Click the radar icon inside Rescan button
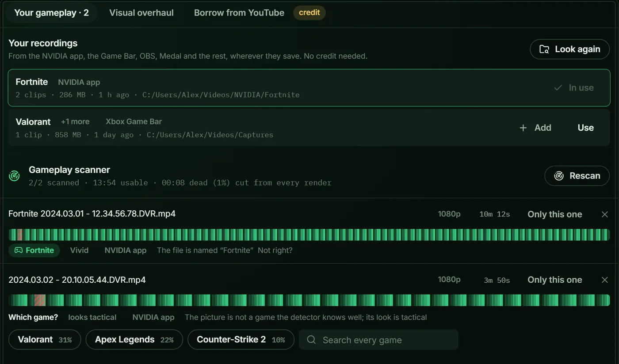The width and height of the screenshot is (619, 364). point(559,176)
